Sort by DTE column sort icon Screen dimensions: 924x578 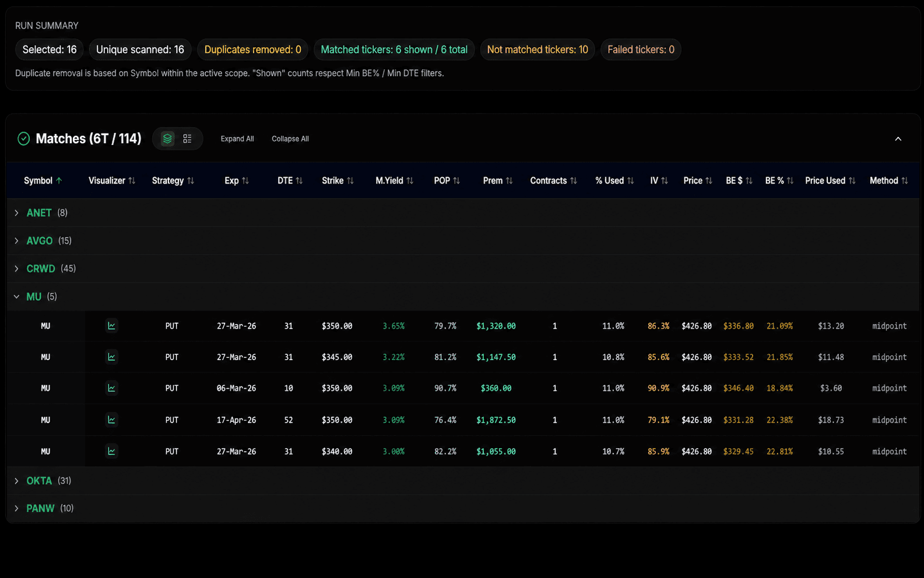point(299,181)
